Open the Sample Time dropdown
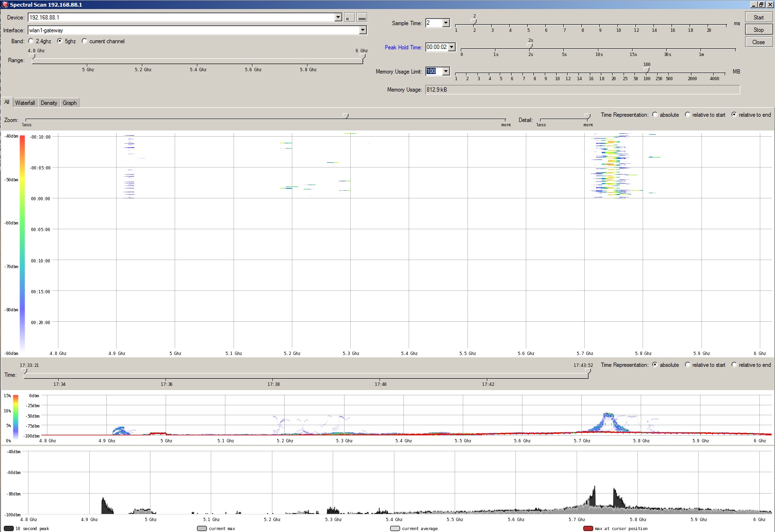The width and height of the screenshot is (775, 532). [446, 23]
